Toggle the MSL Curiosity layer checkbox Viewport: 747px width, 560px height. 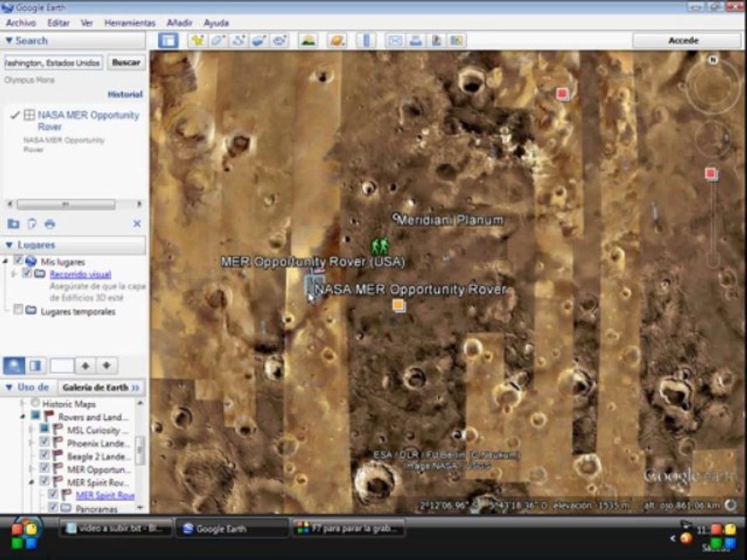[x=44, y=429]
